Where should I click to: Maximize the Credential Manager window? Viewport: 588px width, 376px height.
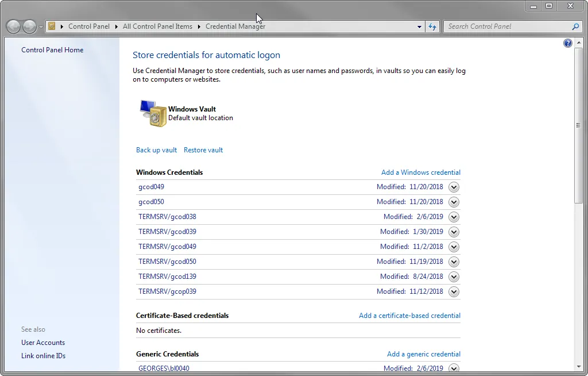[x=549, y=6]
